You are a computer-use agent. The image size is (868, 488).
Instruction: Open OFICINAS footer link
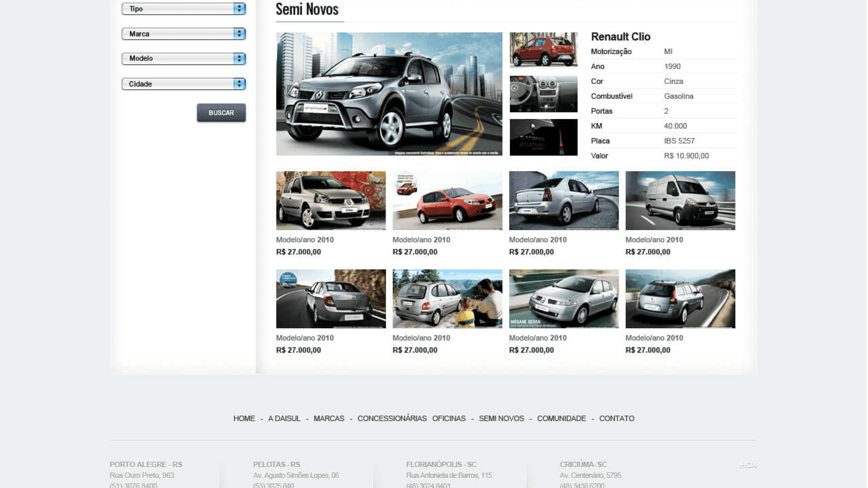[x=449, y=418]
